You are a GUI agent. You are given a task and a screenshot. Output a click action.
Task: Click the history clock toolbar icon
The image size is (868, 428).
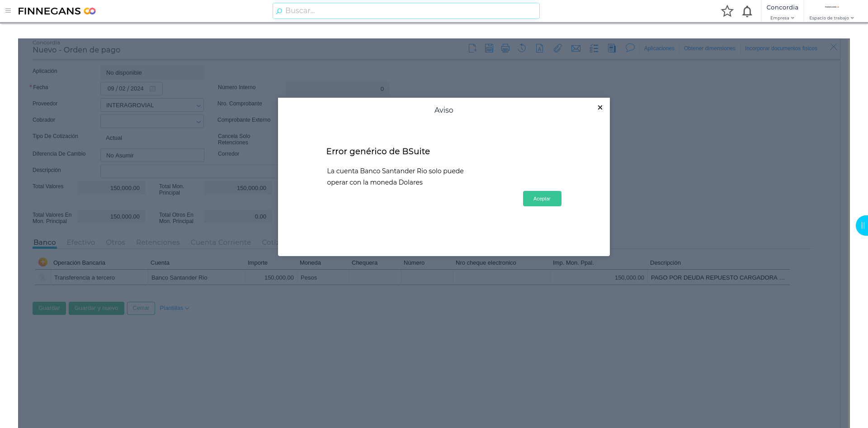click(x=522, y=48)
